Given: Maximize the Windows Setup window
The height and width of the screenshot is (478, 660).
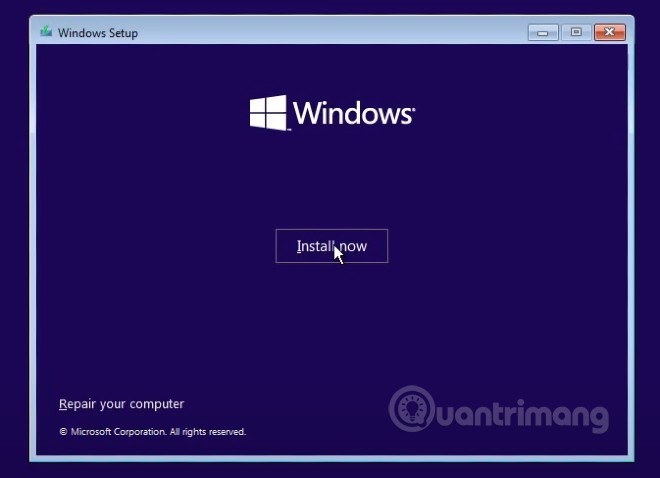Looking at the screenshot, I should click(x=576, y=32).
